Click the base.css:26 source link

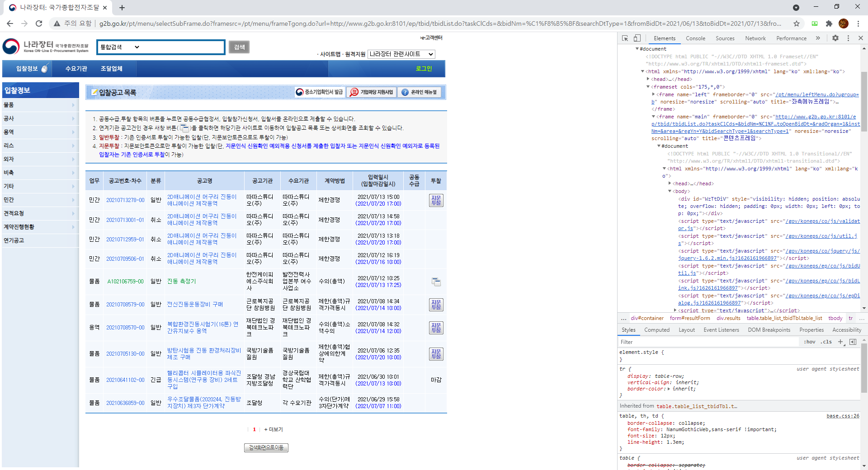click(x=843, y=416)
